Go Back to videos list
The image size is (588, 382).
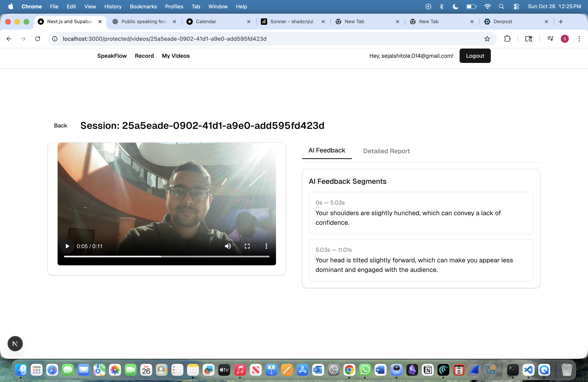[x=61, y=126]
